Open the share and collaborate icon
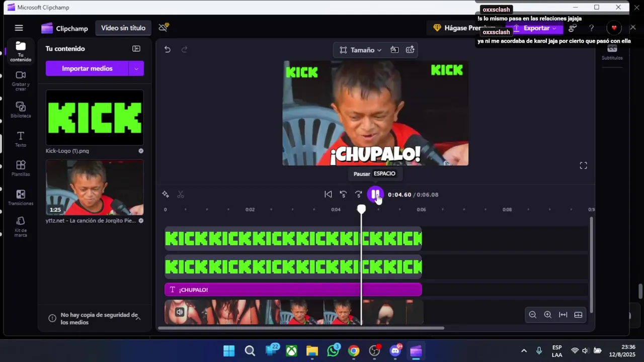This screenshot has height=362, width=644. click(x=573, y=28)
